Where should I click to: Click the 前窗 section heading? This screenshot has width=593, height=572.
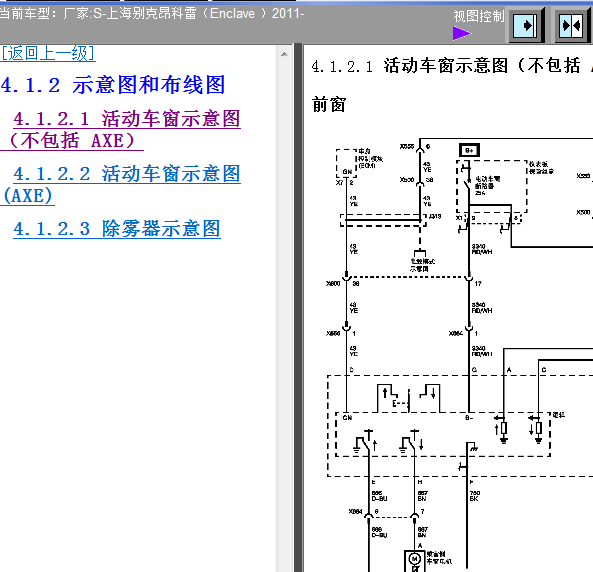tap(329, 104)
